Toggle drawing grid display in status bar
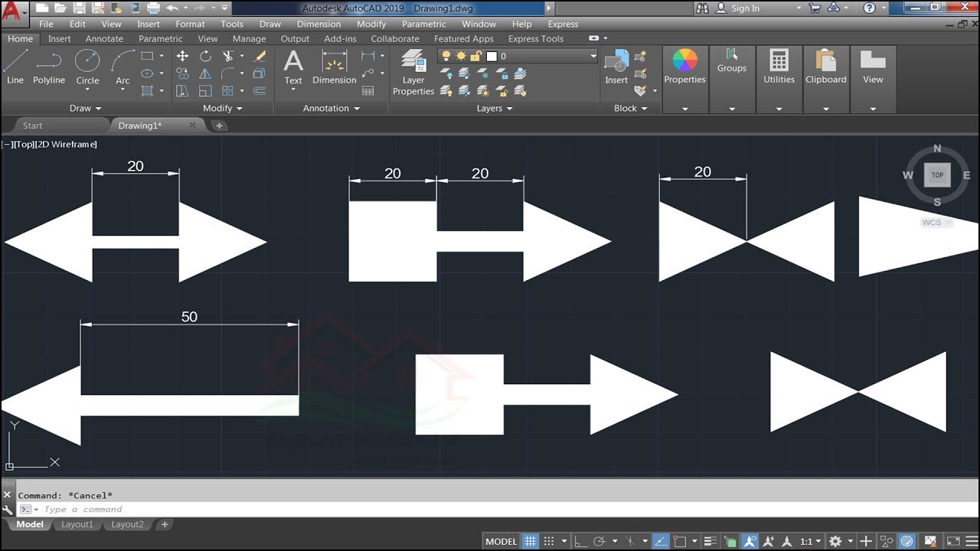This screenshot has height=551, width=980. point(530,541)
